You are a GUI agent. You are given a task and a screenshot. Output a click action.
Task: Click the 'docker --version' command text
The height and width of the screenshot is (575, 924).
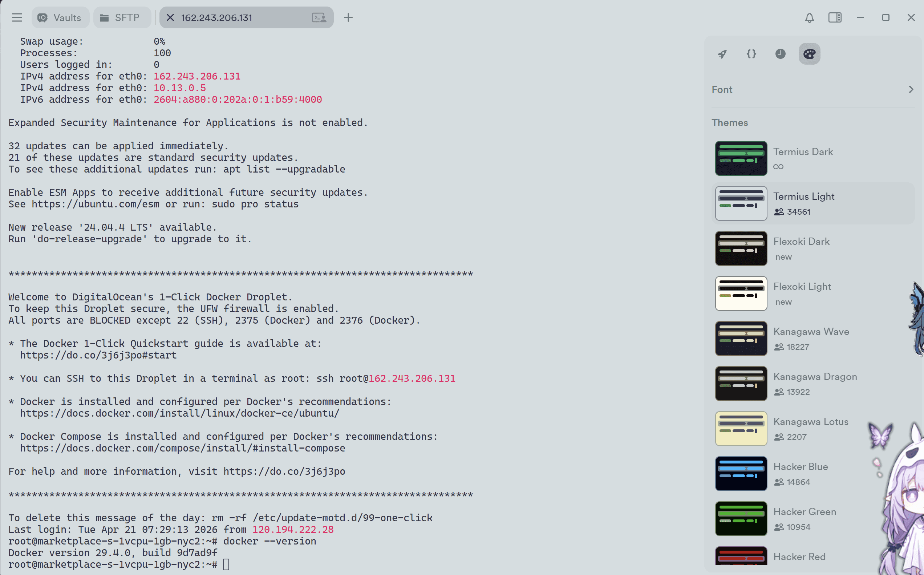269,541
